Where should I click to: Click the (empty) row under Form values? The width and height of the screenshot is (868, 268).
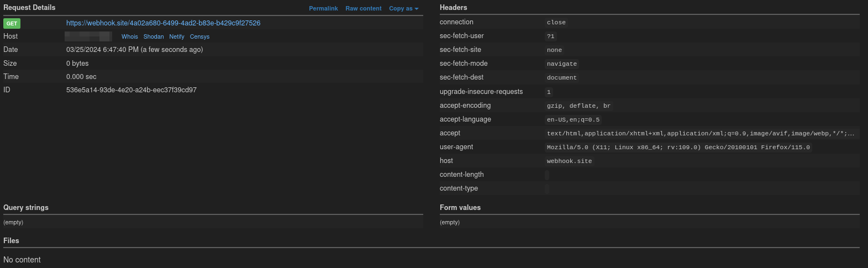[x=650, y=222]
